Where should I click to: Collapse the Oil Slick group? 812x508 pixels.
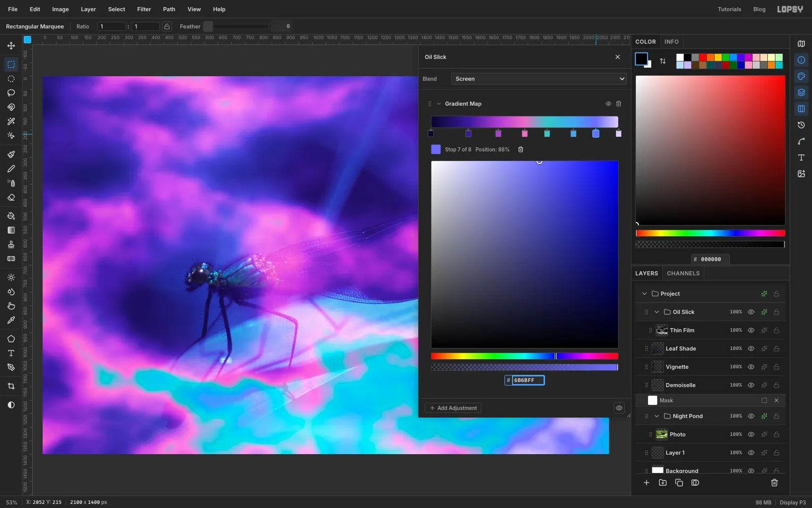tap(657, 312)
